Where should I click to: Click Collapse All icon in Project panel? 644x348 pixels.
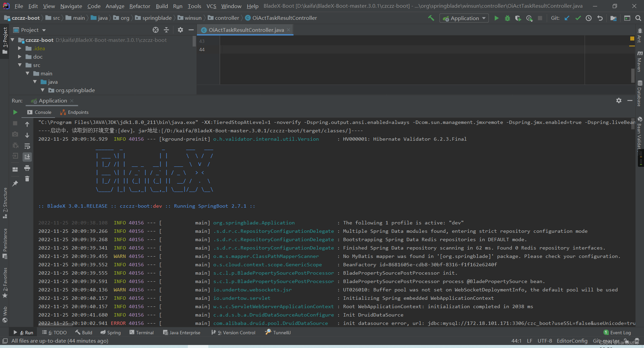[x=166, y=30]
